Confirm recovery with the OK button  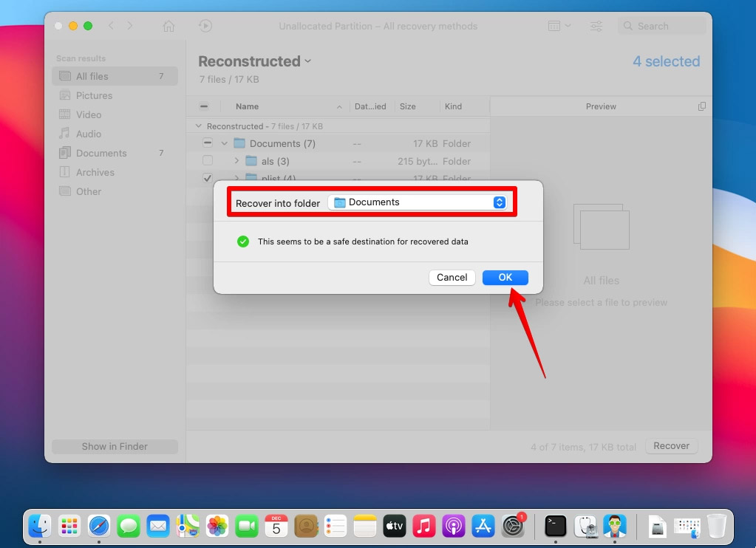tap(505, 277)
